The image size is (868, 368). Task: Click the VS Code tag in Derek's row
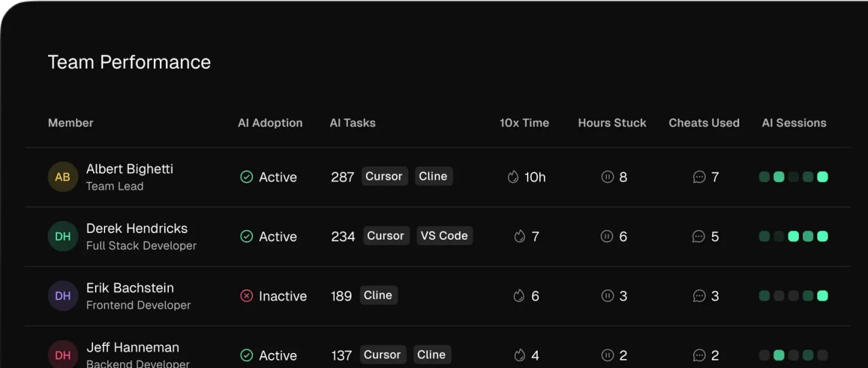[444, 236]
